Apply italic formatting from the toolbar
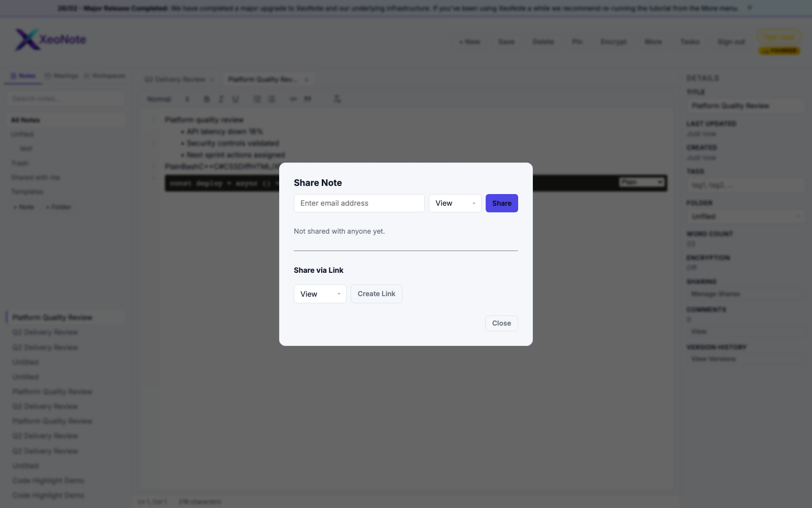Image resolution: width=812 pixels, height=508 pixels. 221,99
